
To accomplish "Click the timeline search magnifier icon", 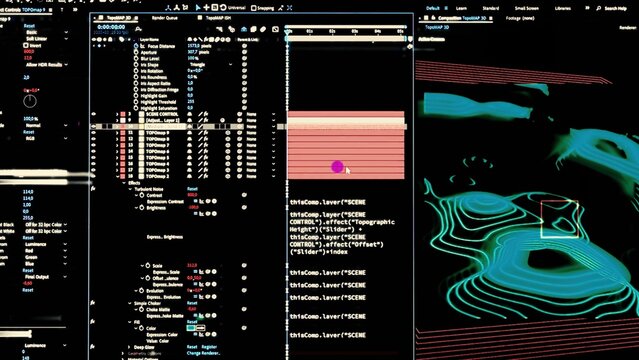I will (139, 29).
